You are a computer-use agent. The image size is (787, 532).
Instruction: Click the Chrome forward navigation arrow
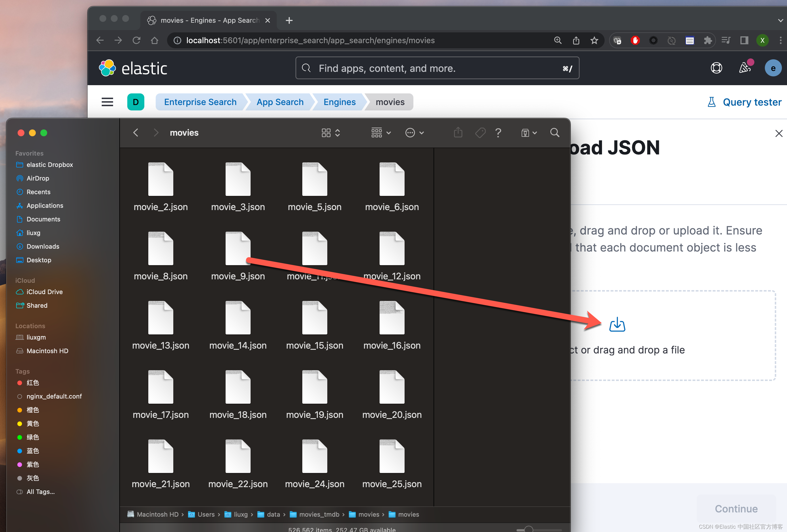pyautogui.click(x=118, y=40)
